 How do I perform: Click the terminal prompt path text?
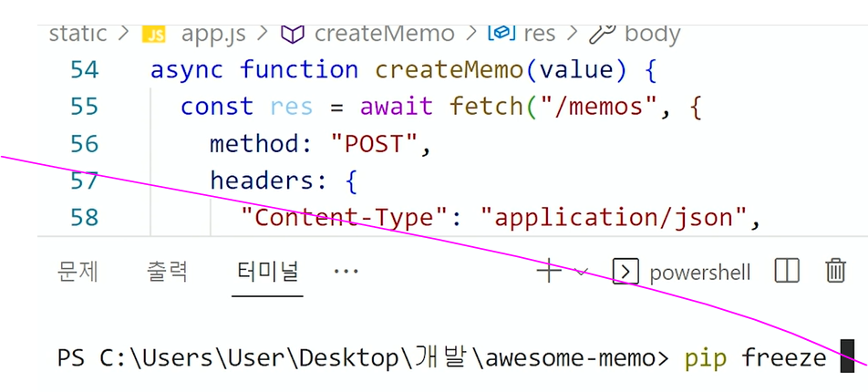[x=363, y=359]
